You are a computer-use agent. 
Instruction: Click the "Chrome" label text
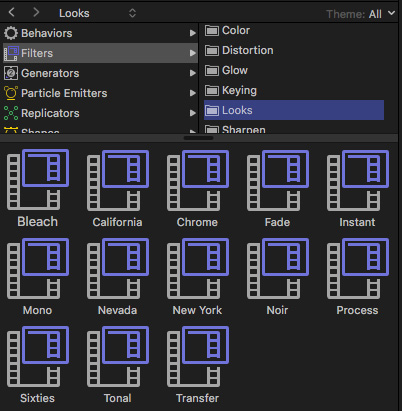(x=197, y=222)
